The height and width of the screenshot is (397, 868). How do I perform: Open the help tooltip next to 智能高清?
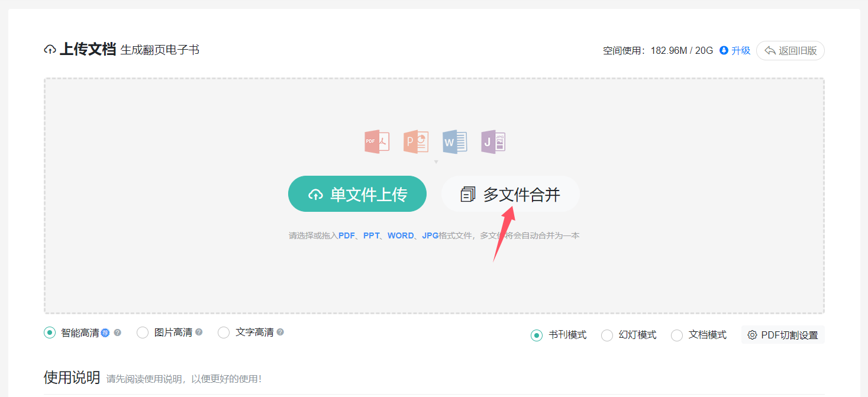(x=117, y=333)
